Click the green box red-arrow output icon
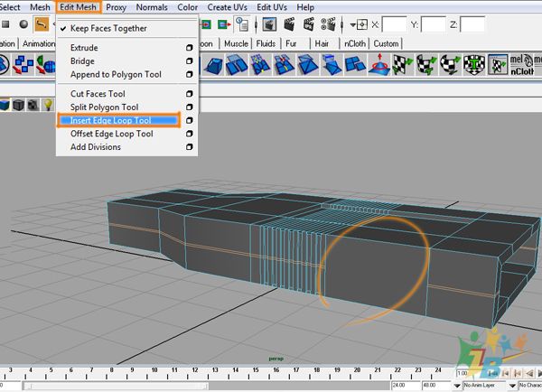The width and height of the screenshot is (542, 392). tap(224, 24)
